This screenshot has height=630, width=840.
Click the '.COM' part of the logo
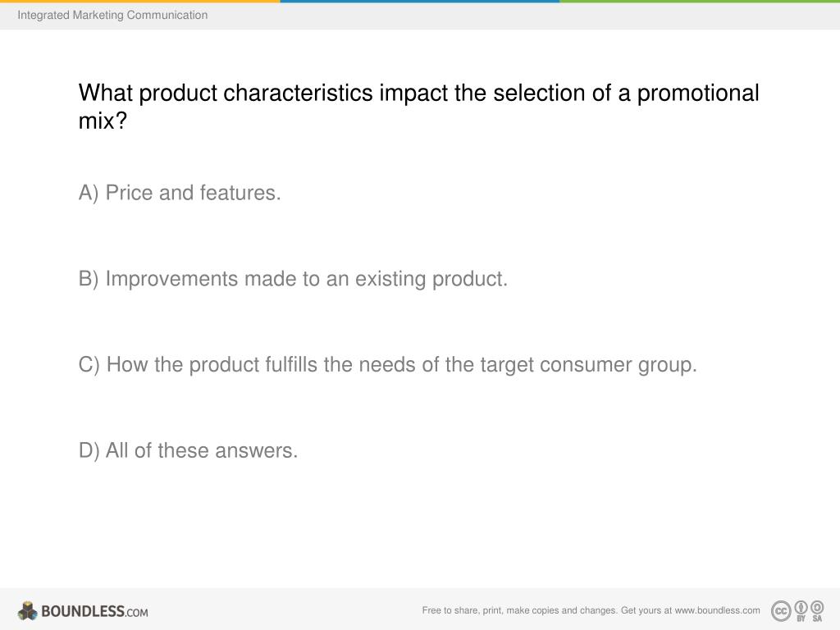point(137,612)
